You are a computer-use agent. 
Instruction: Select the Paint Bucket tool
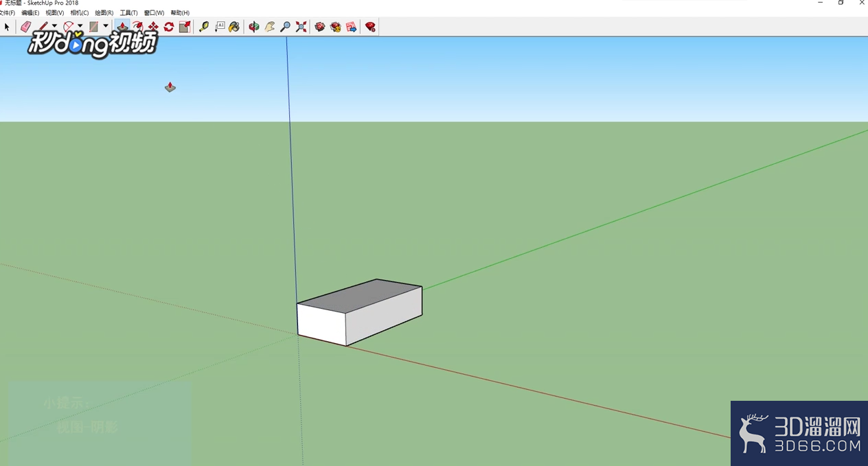pos(234,27)
